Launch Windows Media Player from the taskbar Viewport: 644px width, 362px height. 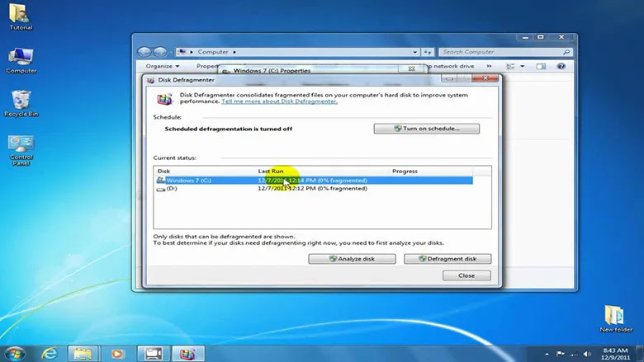117,354
